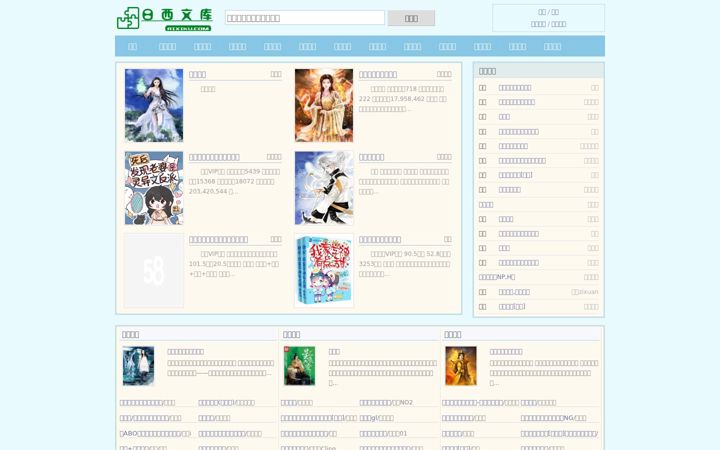Click the description text containing 17,958,462
The height and width of the screenshot is (450, 720).
[405, 99]
